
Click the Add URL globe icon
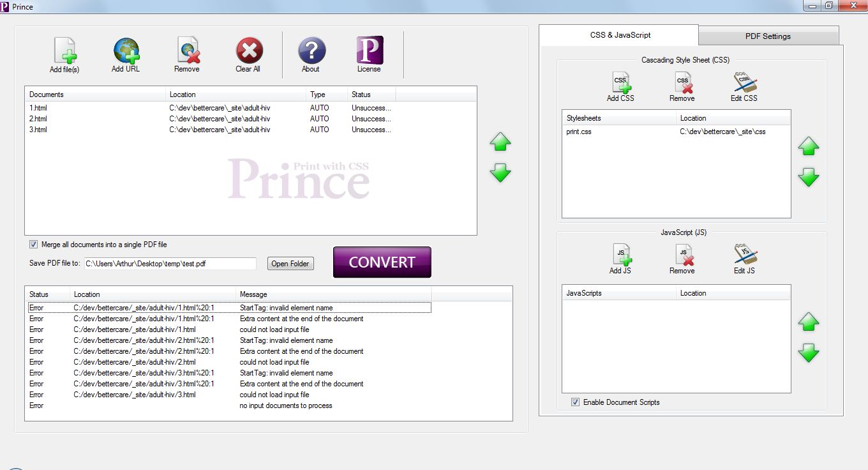pyautogui.click(x=126, y=51)
